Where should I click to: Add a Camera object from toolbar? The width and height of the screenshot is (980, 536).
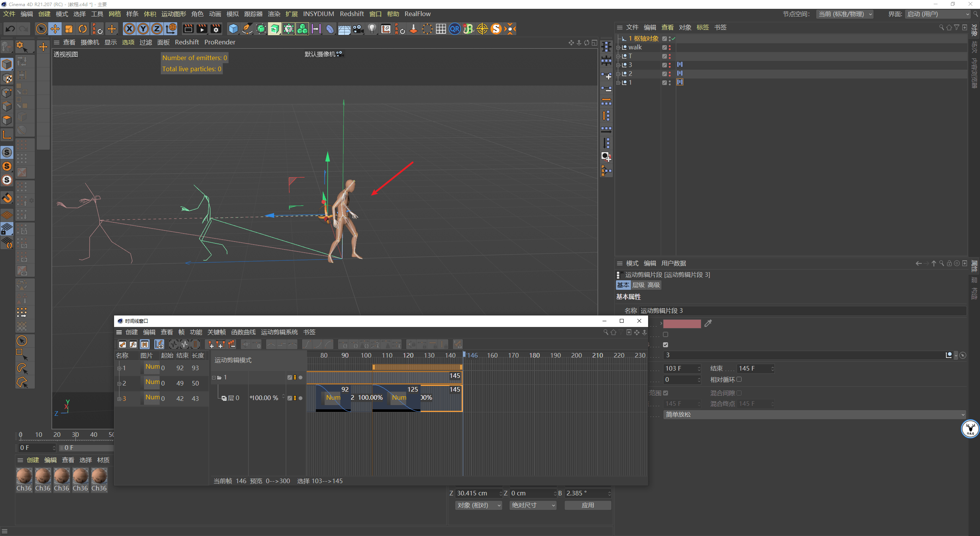(358, 29)
